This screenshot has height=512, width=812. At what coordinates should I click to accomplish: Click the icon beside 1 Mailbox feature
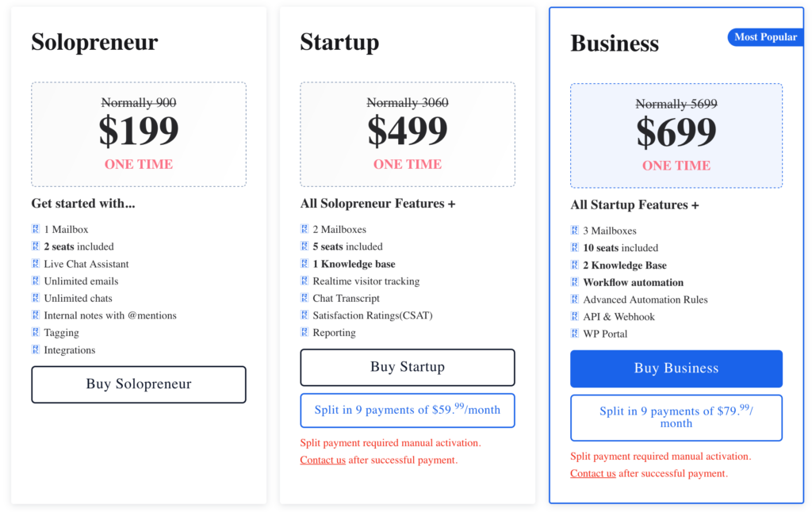(x=36, y=229)
